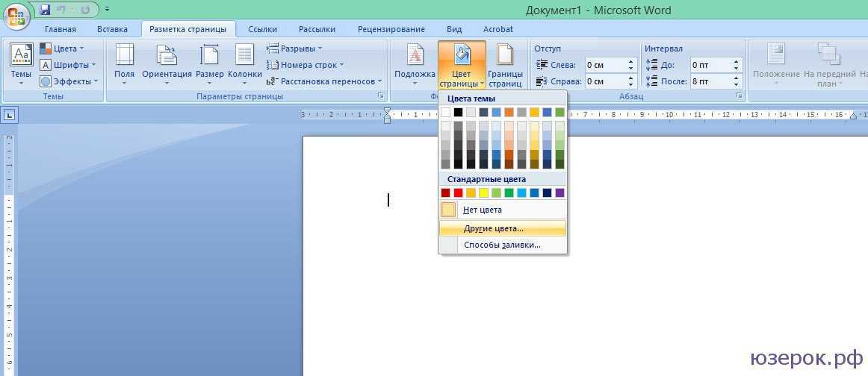Choose Нет цвета option
The image size is (868, 376).
pos(503,210)
